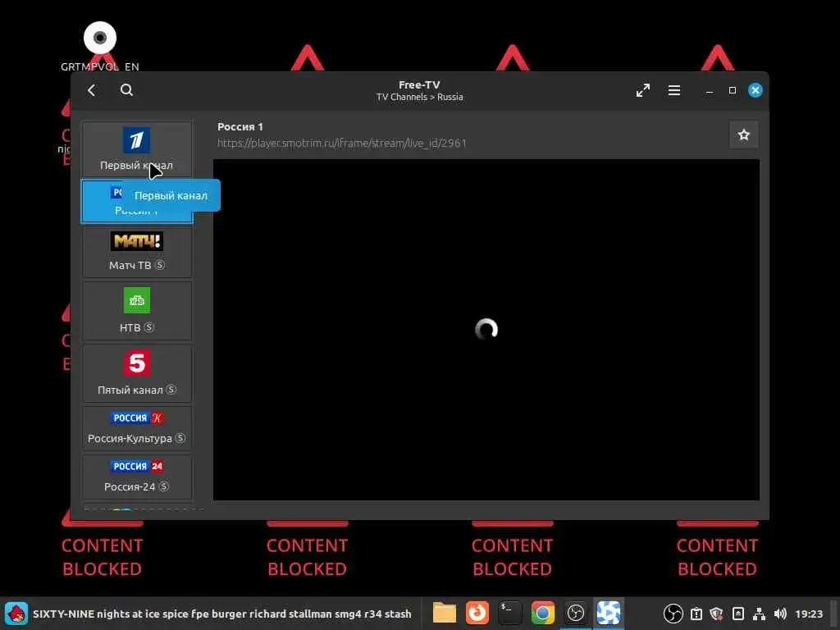Click the green НТВ logo

(x=137, y=300)
